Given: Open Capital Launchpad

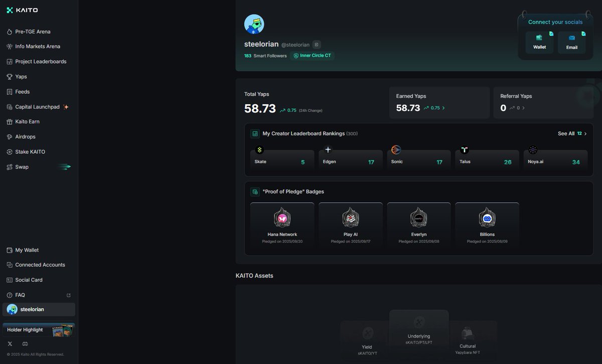Looking at the screenshot, I should pos(37,107).
